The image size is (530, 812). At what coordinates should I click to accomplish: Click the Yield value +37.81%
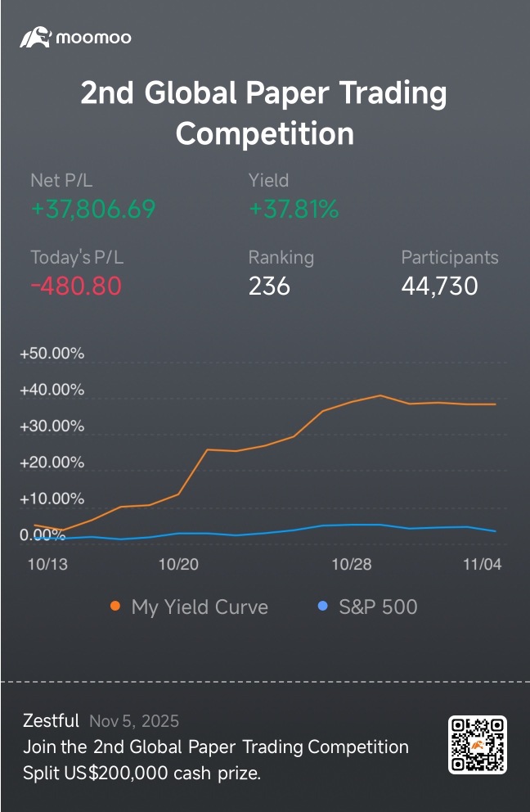click(294, 210)
